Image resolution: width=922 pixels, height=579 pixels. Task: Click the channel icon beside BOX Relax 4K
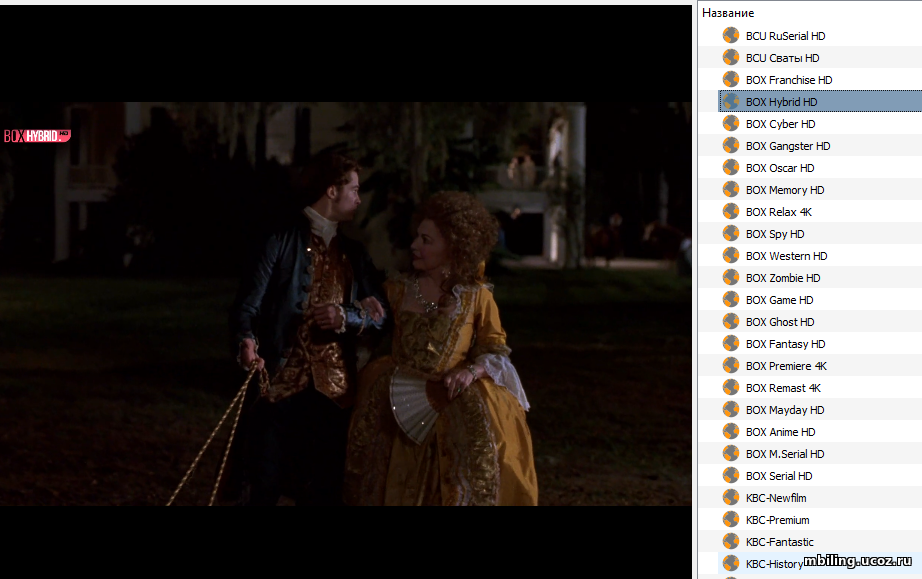tap(731, 212)
